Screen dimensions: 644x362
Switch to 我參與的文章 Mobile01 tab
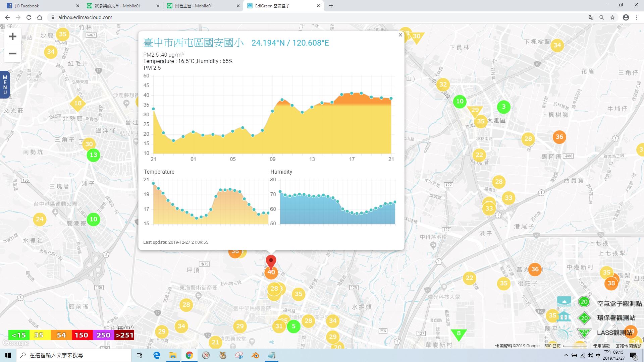click(122, 6)
